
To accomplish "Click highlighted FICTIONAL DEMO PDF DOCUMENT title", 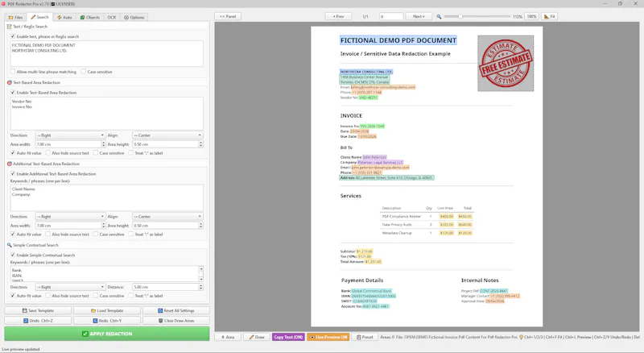I will (398, 40).
